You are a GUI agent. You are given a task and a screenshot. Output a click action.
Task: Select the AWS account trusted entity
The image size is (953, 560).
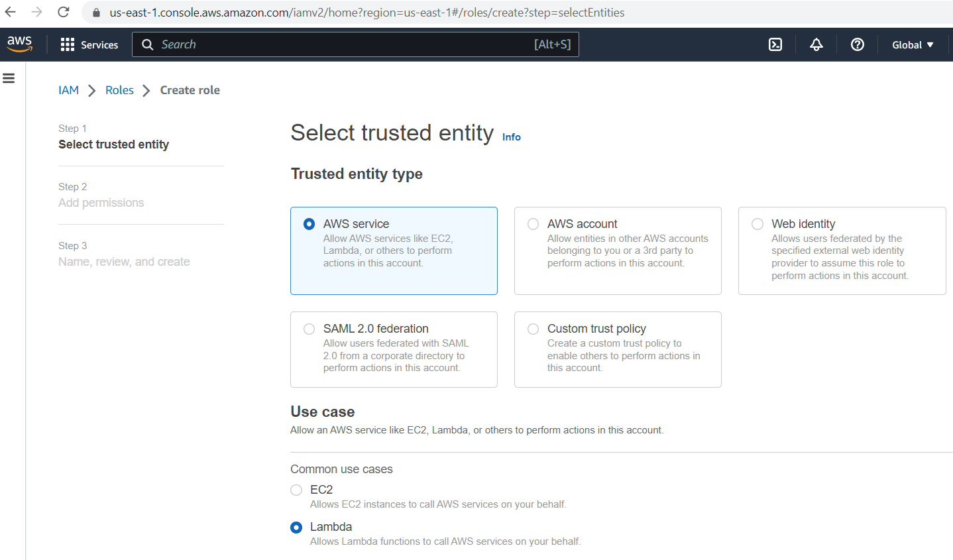point(533,224)
